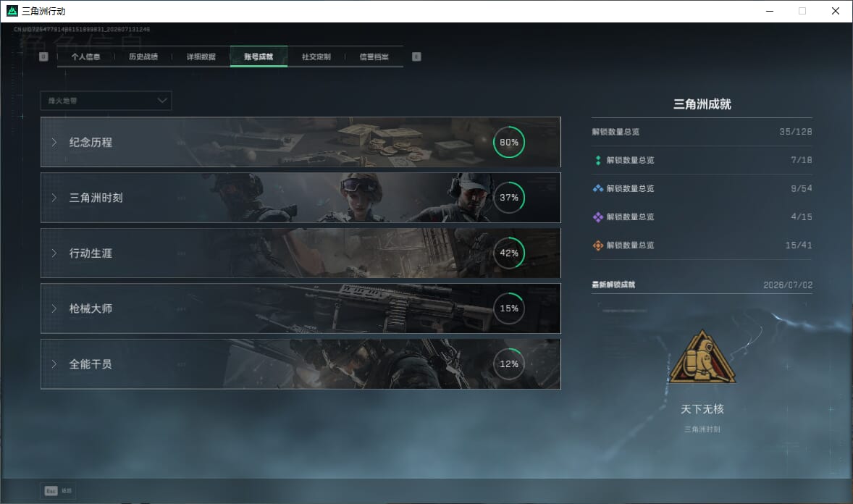Open the 行动生涯 achievement card title
Image resolution: width=853 pixels, height=504 pixels.
tap(91, 253)
